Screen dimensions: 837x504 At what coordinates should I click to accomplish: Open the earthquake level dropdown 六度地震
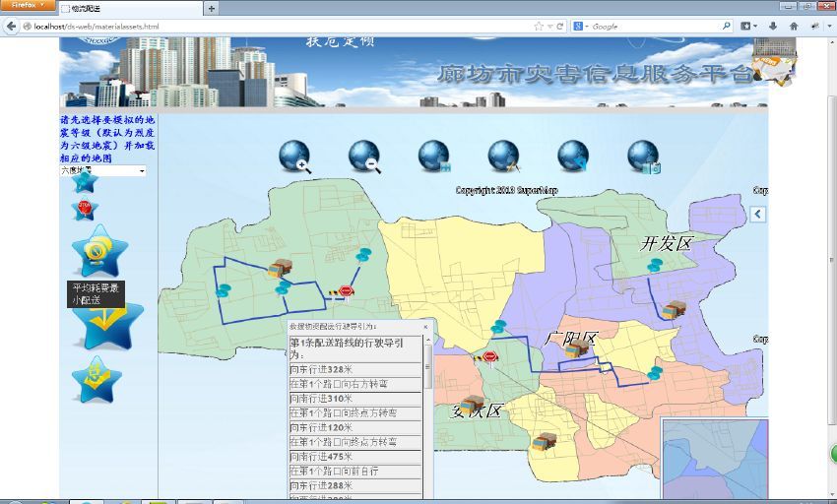[x=102, y=170]
